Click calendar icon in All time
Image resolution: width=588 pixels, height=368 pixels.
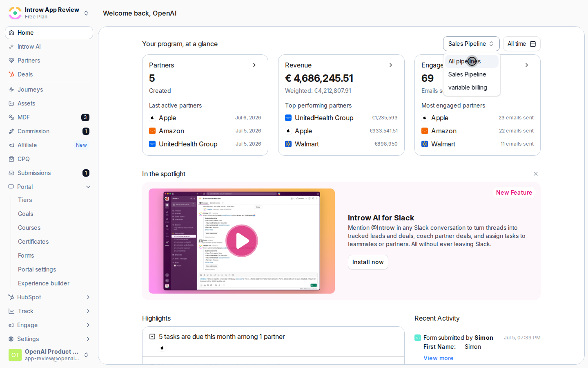(533, 44)
